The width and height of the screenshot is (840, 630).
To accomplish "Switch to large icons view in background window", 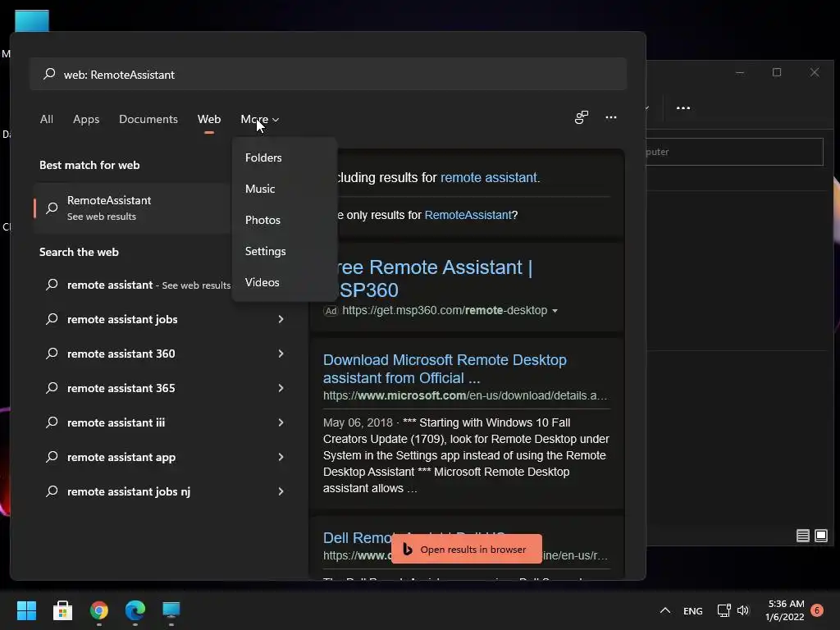I will [820, 536].
